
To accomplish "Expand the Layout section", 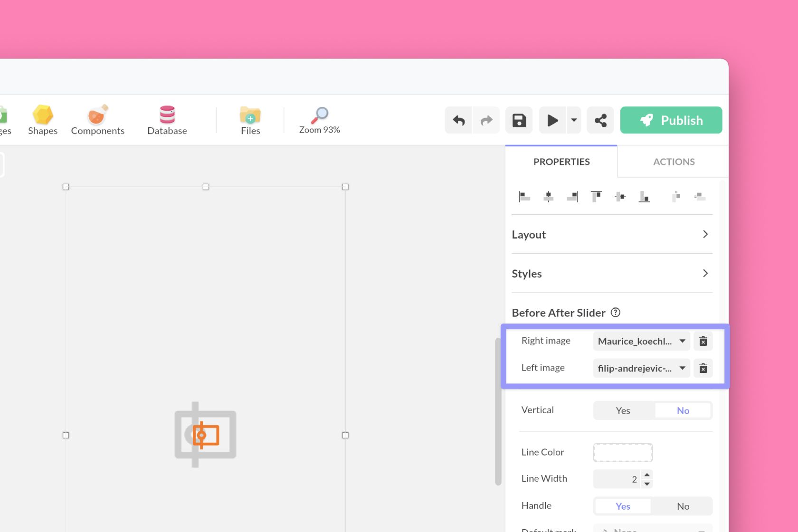I will (611, 235).
